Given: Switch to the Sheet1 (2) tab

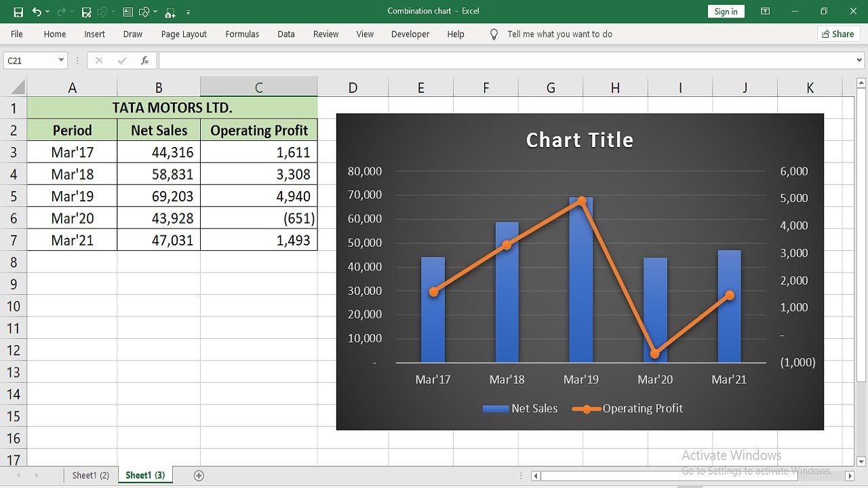Looking at the screenshot, I should pyautogui.click(x=91, y=476).
